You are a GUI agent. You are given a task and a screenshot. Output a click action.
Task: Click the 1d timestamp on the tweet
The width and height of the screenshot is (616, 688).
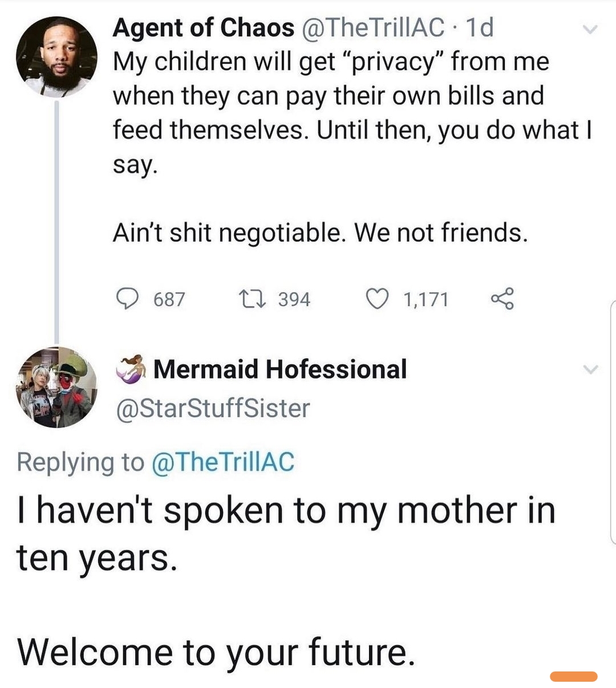tap(480, 27)
